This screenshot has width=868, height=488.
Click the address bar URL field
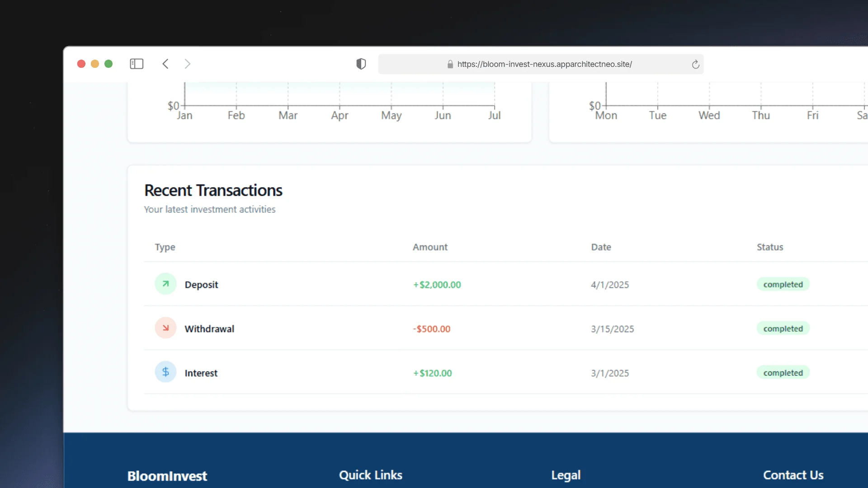click(544, 64)
